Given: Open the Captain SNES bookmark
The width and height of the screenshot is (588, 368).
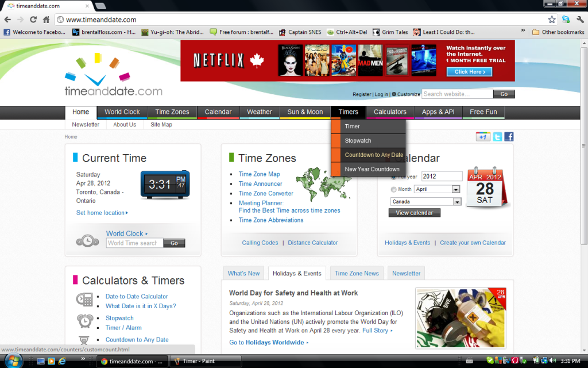Looking at the screenshot, I should (x=300, y=32).
